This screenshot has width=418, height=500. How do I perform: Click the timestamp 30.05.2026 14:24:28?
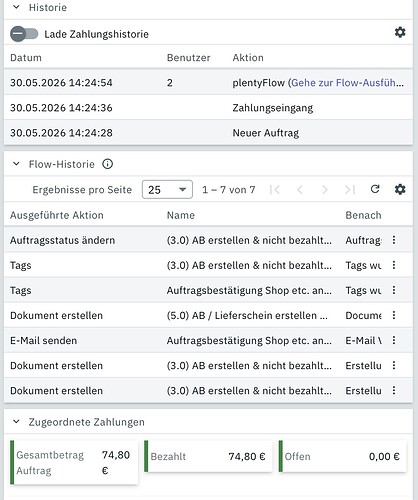pyautogui.click(x=61, y=133)
